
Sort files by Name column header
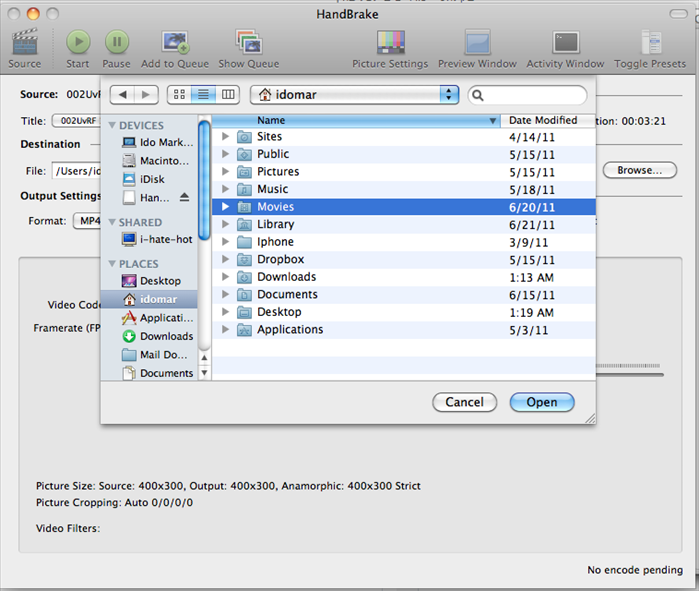pos(356,120)
